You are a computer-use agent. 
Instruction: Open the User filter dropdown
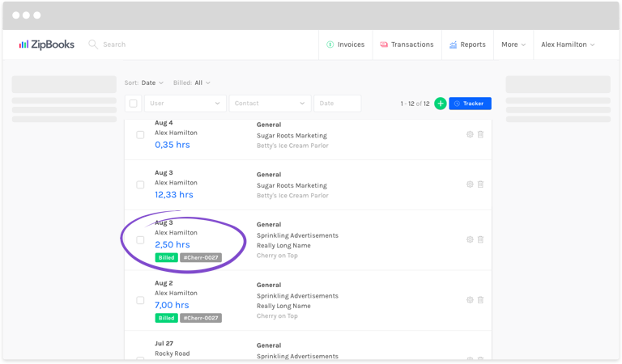pos(185,104)
